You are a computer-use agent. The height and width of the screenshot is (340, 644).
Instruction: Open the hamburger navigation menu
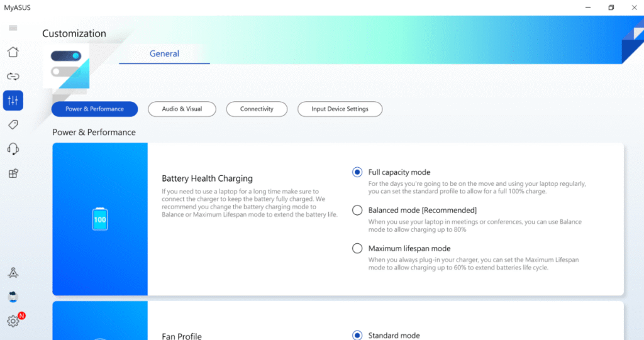pos(13,28)
